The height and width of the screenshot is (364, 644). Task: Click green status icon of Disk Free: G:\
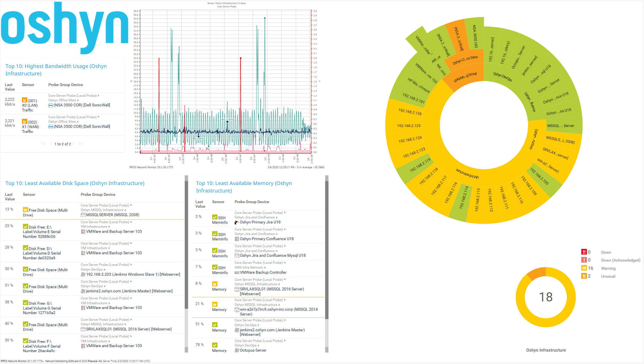pyautogui.click(x=25, y=303)
